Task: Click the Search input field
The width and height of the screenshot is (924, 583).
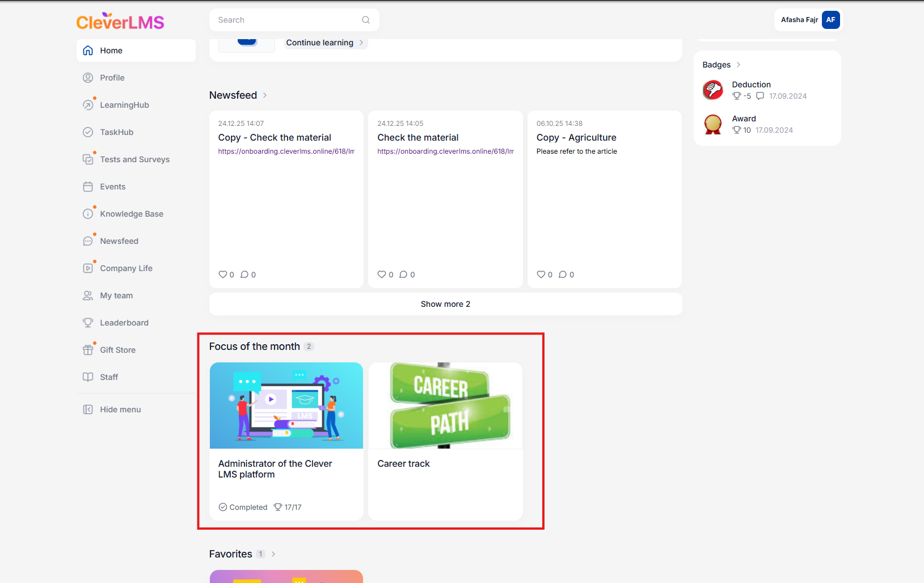Action: coord(294,20)
